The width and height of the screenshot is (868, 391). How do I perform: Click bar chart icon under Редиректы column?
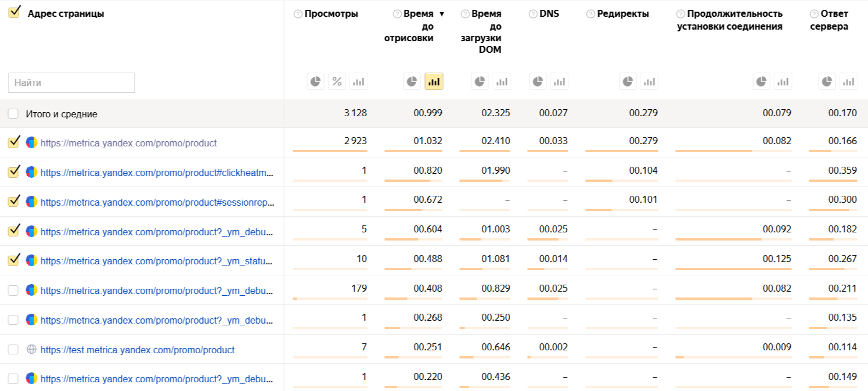649,82
